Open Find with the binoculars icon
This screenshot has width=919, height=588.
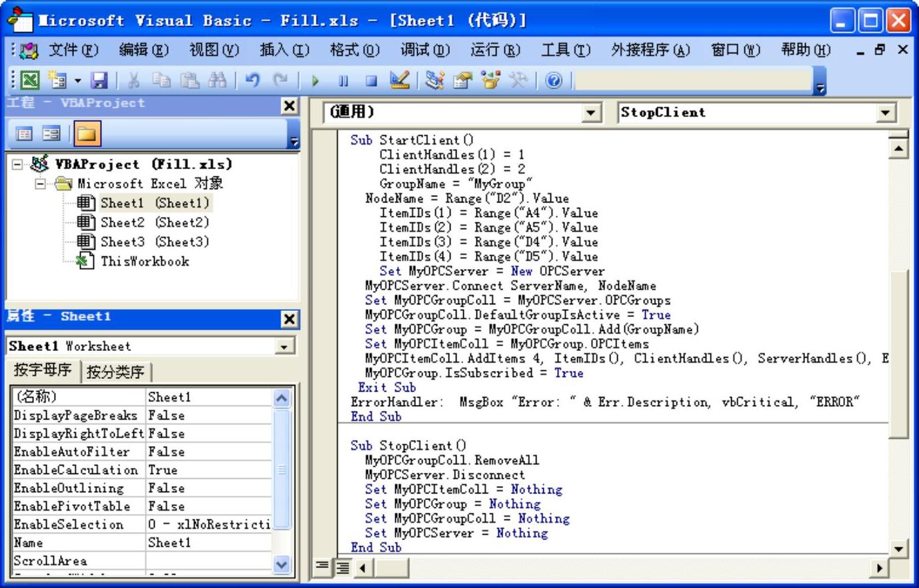(x=217, y=81)
